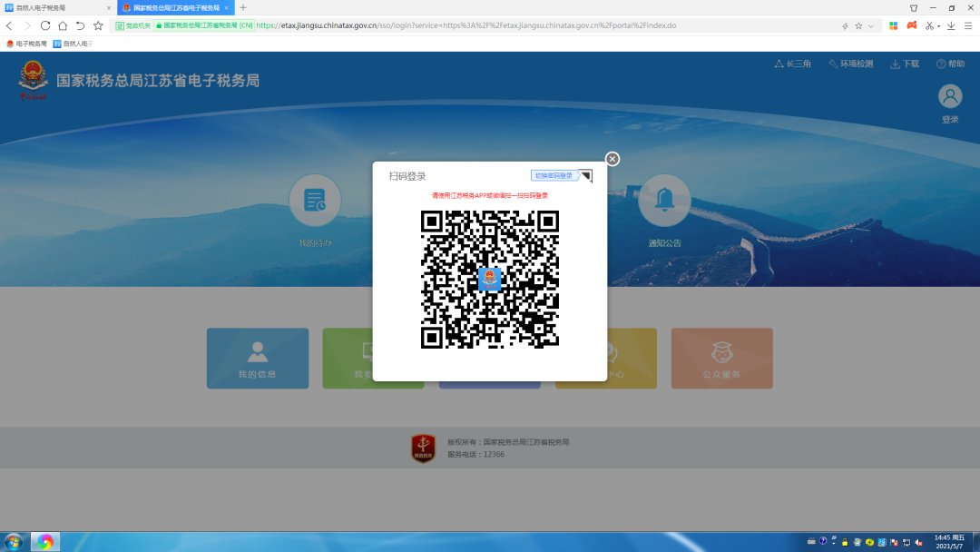
Task: Open 环境检测 environment check
Action: (850, 64)
